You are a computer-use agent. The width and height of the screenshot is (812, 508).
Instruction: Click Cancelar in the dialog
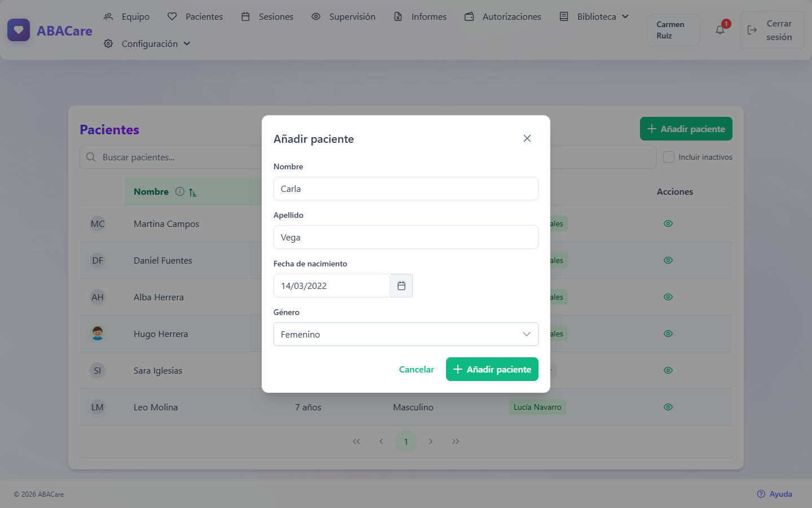416,369
